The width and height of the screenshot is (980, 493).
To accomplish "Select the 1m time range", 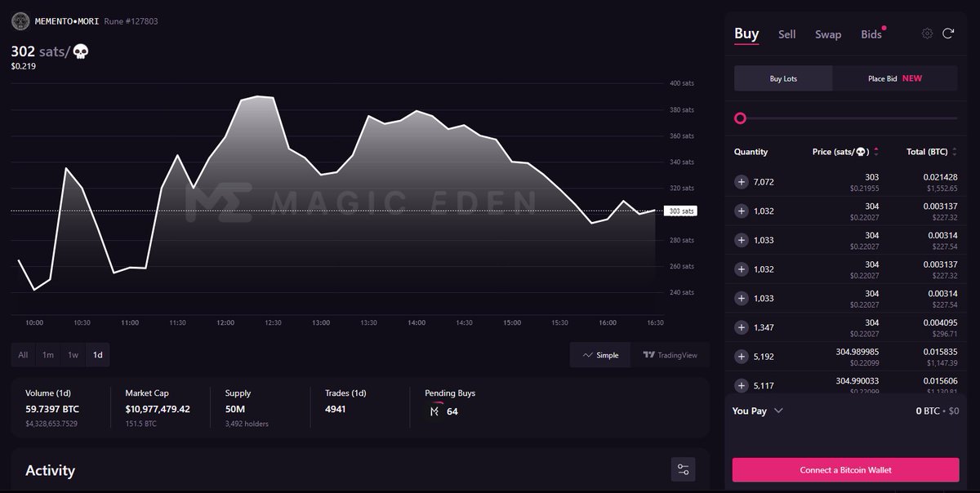I will click(x=48, y=355).
